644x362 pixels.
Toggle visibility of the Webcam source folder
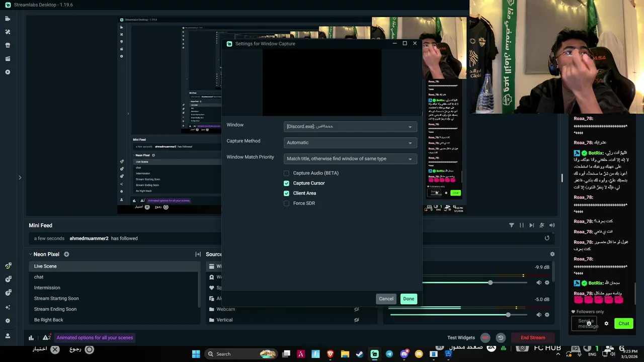tap(356, 309)
